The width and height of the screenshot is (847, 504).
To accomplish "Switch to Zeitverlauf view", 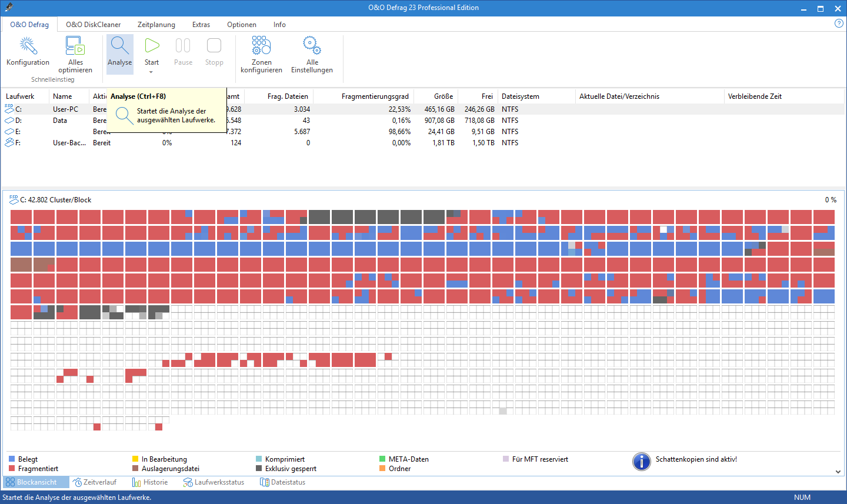I will tap(95, 482).
